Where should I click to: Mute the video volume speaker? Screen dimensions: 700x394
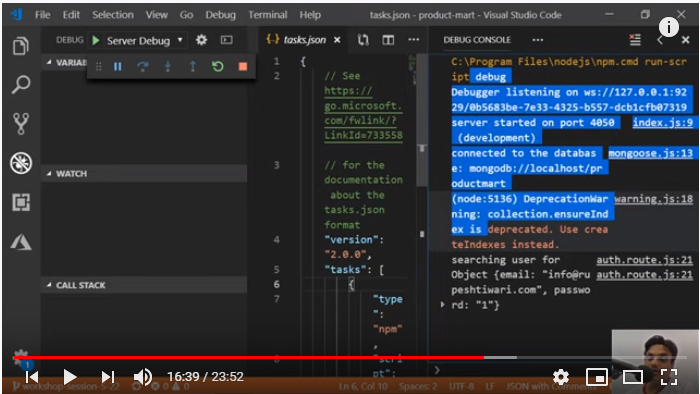(143, 377)
